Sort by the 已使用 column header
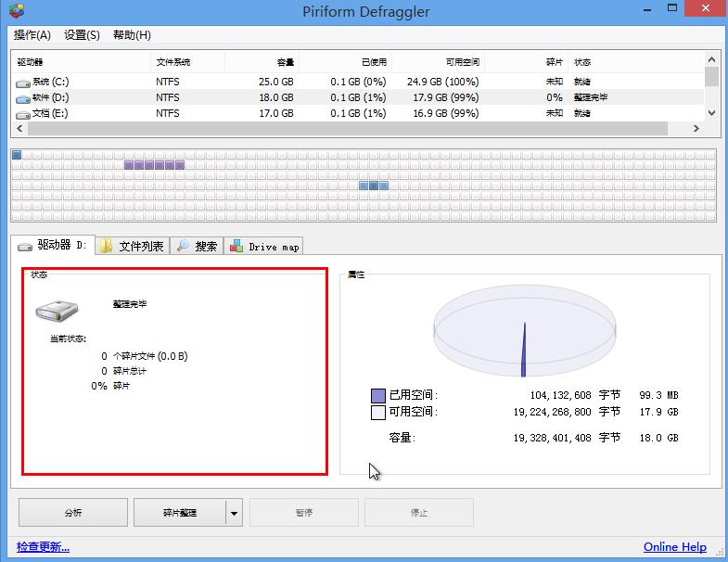 (x=345, y=62)
